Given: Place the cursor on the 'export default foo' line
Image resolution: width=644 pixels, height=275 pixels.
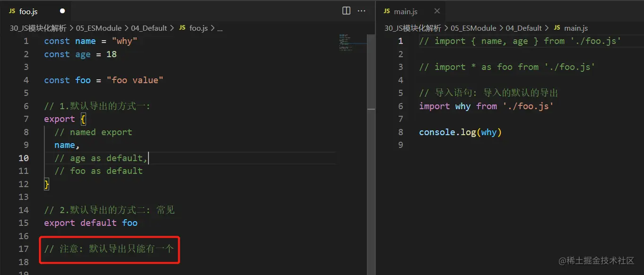Looking at the screenshot, I should pos(91,223).
